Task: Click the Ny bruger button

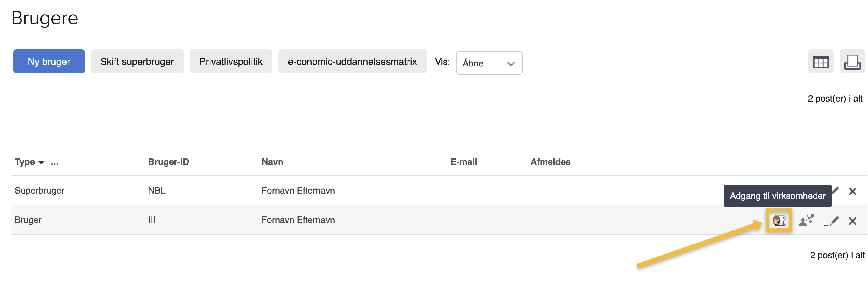Action: tap(49, 62)
